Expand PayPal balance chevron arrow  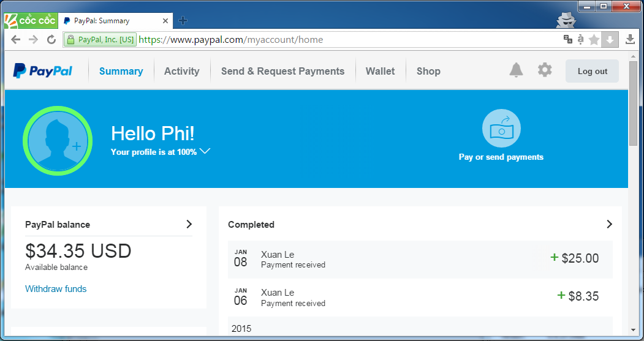(189, 224)
